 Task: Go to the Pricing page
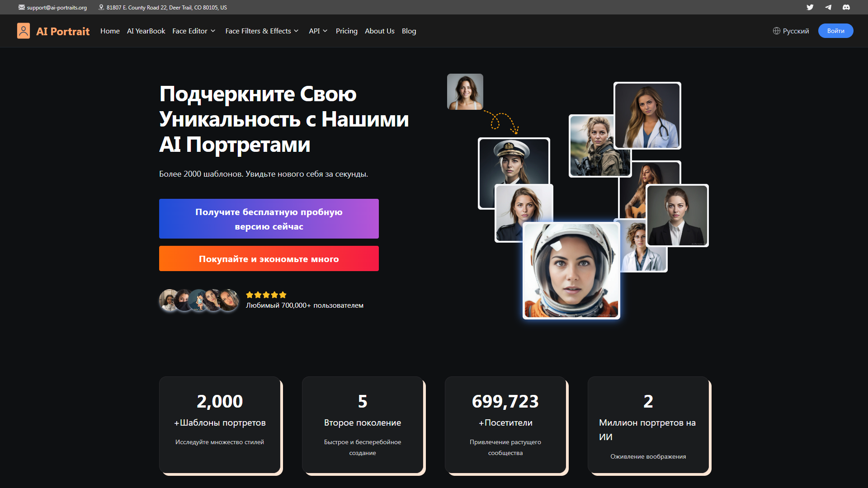coord(346,31)
